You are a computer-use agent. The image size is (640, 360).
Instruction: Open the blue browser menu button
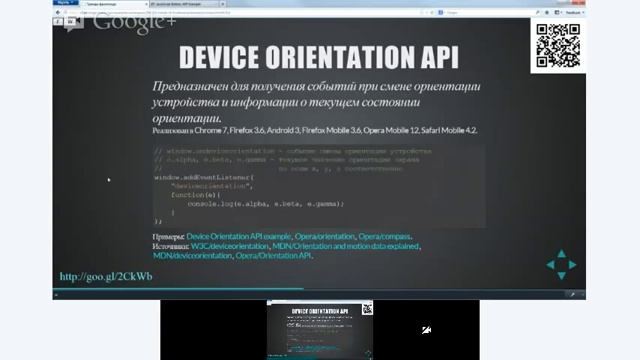65,2
